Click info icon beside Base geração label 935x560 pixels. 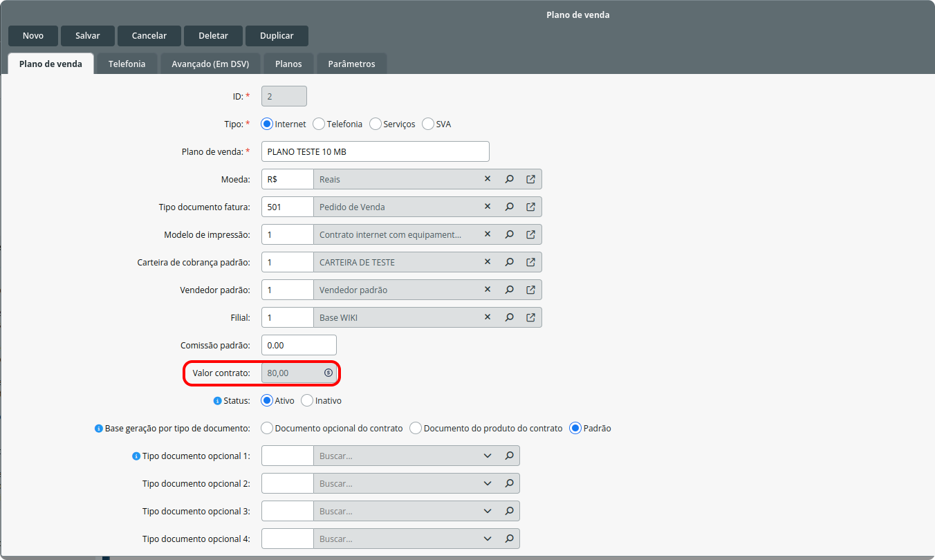[x=98, y=428]
